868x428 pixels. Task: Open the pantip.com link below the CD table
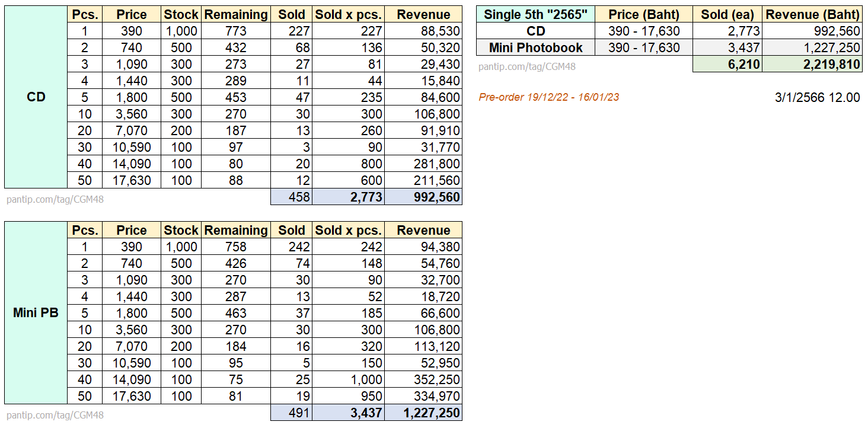[55, 199]
